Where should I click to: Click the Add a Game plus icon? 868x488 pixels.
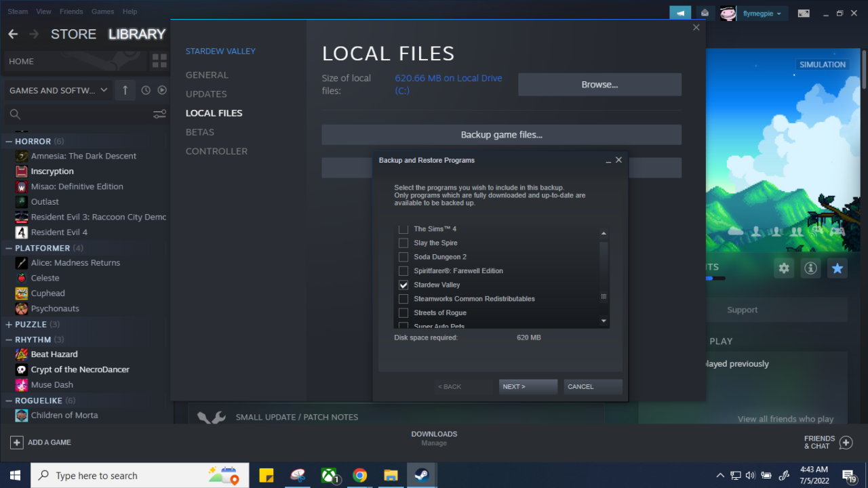pyautogui.click(x=16, y=443)
